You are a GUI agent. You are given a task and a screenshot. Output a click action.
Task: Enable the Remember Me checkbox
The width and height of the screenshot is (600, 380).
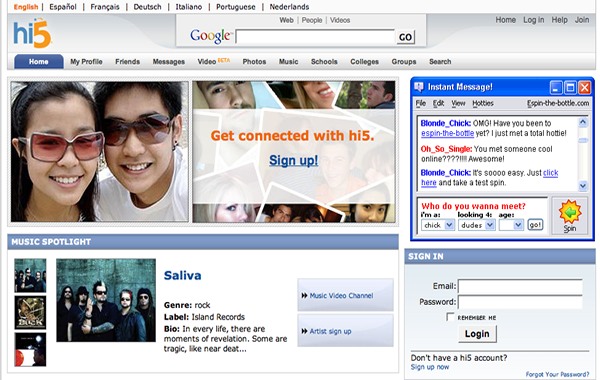(450, 317)
